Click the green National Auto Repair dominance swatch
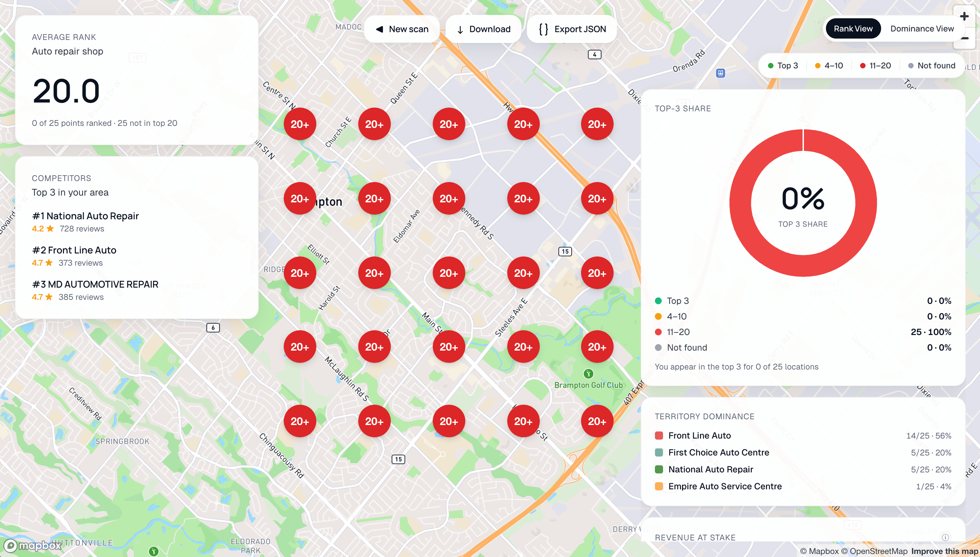Image resolution: width=980 pixels, height=557 pixels. click(659, 469)
